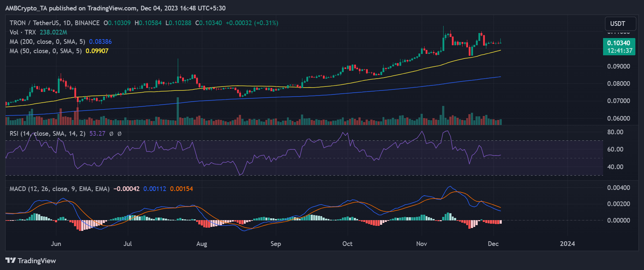The image size is (644, 270).
Task: Select the Nov marker on time axis
Action: 421,244
